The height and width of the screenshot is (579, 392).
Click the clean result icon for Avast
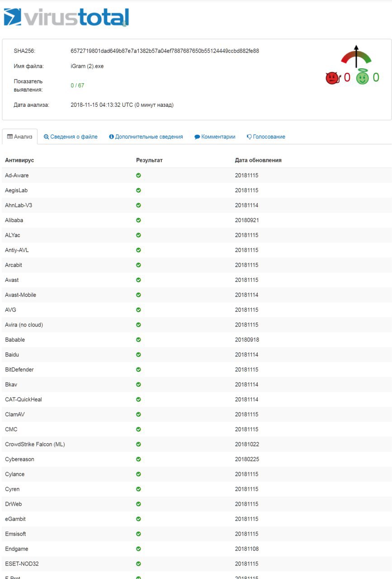(x=138, y=280)
